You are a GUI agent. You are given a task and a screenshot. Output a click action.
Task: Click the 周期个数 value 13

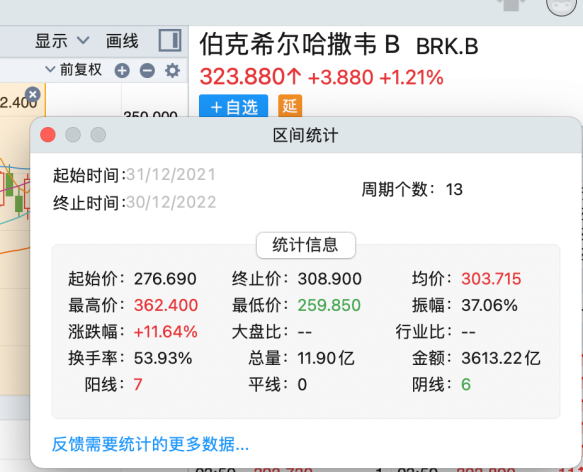pyautogui.click(x=454, y=189)
